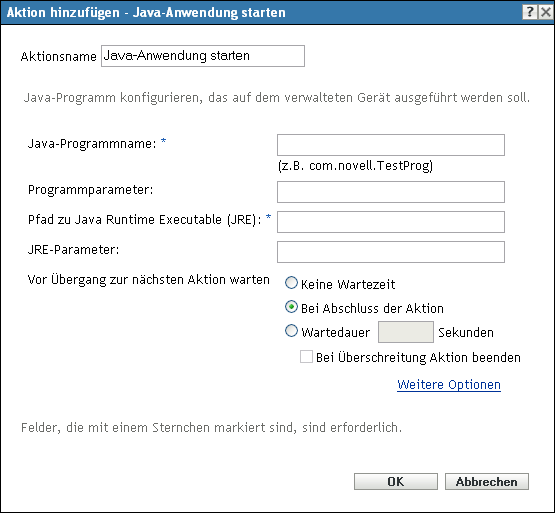
Task: Close the dialog with the X icon
Action: tap(546, 12)
